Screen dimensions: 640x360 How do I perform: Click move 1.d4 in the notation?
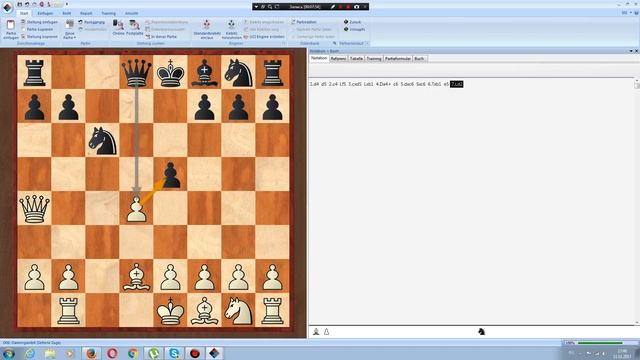pos(314,84)
